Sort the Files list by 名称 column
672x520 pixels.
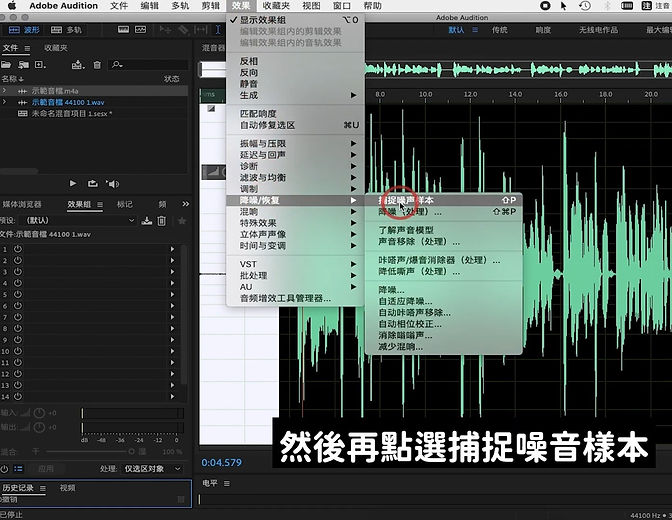click(x=12, y=79)
